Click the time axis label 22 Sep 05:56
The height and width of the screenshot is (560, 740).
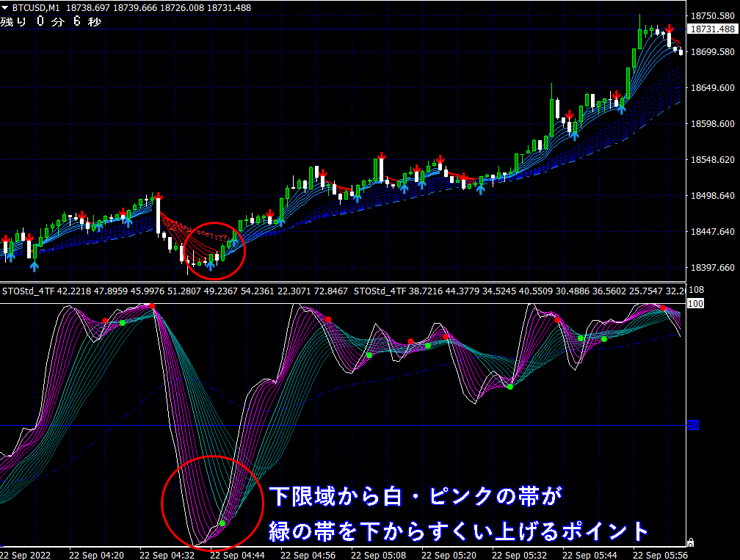[x=660, y=555]
